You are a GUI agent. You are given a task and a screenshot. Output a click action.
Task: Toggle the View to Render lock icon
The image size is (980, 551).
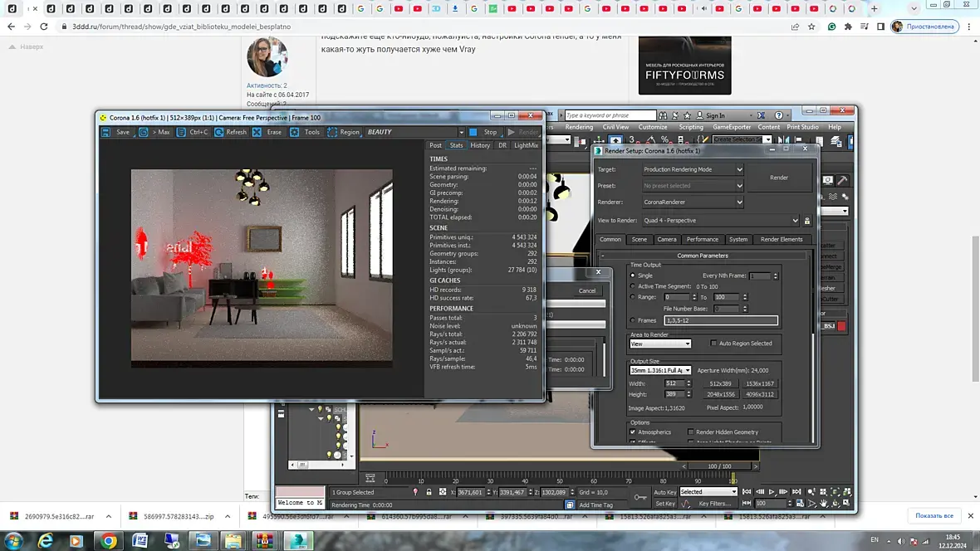tap(807, 221)
